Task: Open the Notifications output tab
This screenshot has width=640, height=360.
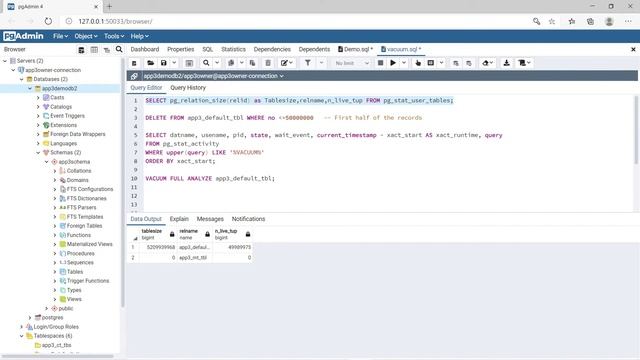Action: (248, 219)
